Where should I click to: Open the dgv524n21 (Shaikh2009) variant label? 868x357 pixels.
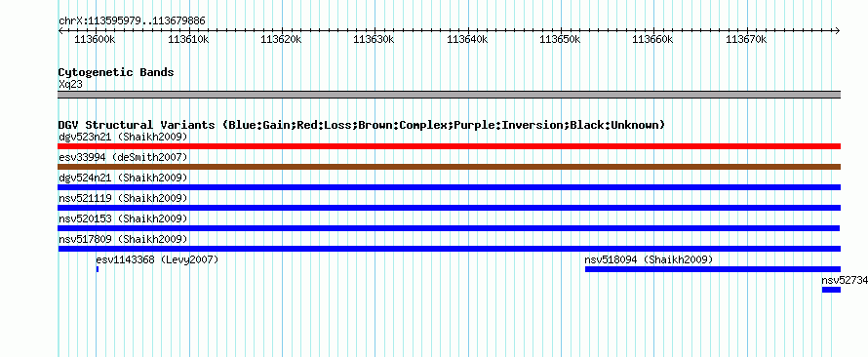(x=123, y=178)
